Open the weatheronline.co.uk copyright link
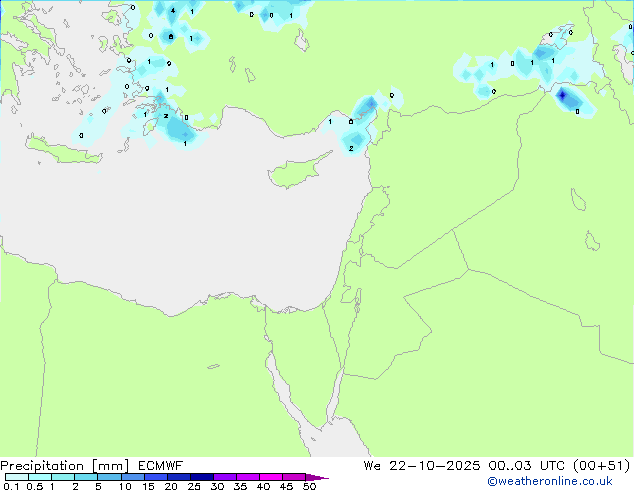This screenshot has height=490, width=634. point(550,481)
